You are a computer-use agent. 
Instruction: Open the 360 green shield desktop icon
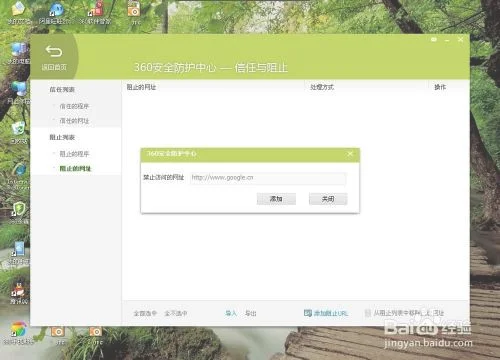(x=19, y=209)
